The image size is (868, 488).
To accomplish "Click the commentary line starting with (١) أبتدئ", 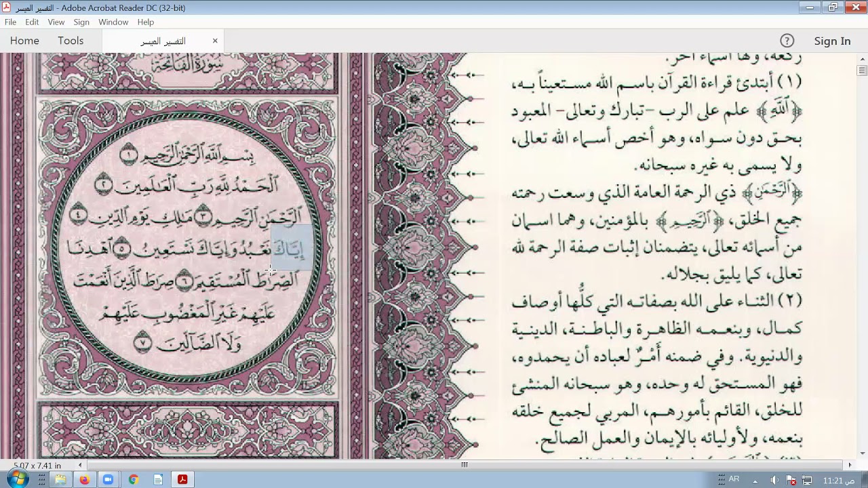I will [x=656, y=82].
